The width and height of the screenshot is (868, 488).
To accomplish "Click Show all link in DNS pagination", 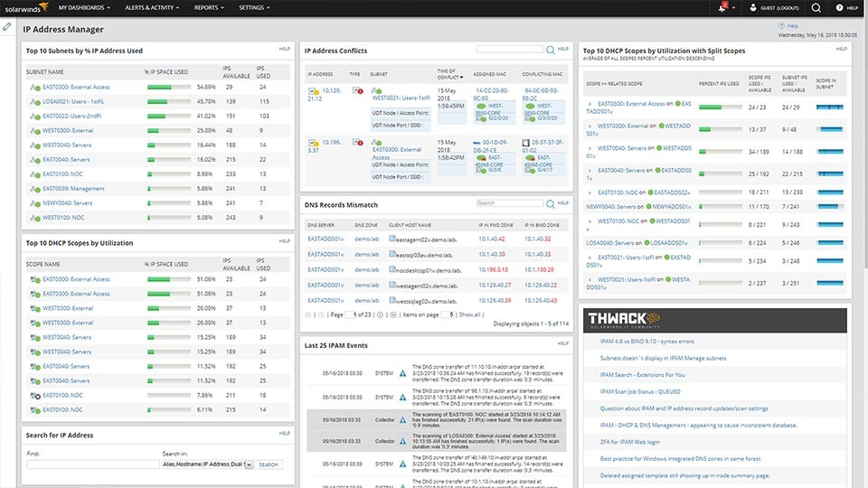I will tap(469, 314).
